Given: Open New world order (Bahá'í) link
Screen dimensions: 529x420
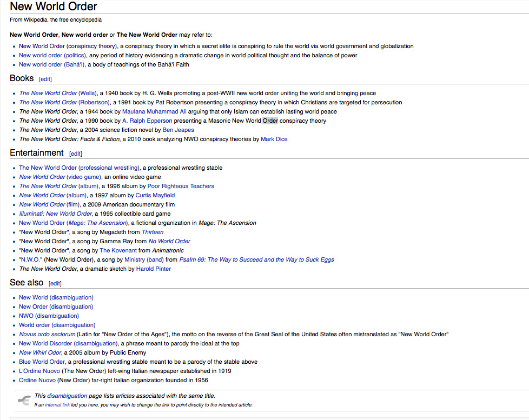Looking at the screenshot, I should [x=51, y=64].
